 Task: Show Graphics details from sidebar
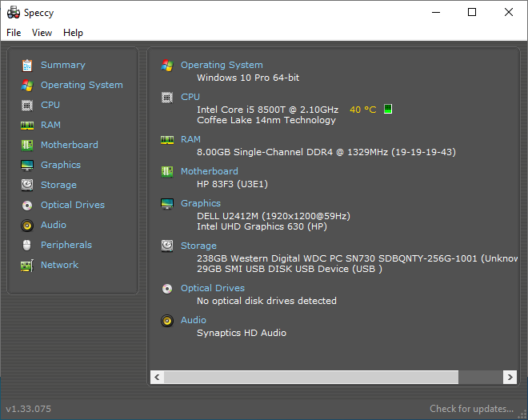tap(61, 165)
